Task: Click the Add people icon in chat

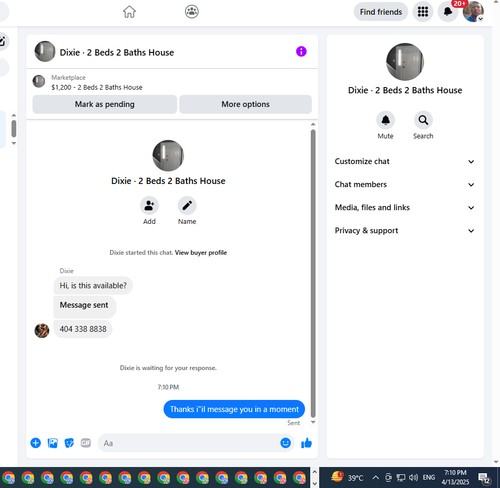Action: [149, 206]
